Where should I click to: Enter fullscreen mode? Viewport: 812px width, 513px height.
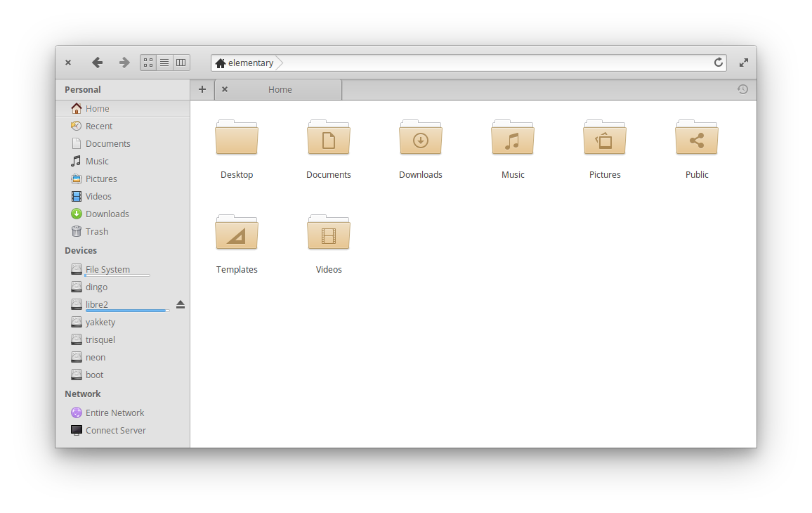[743, 62]
